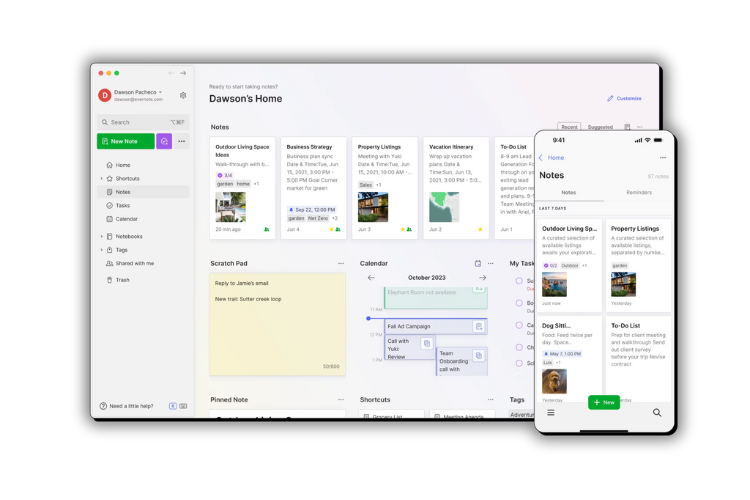Image resolution: width=750 pixels, height=500 pixels.
Task: Switch to Recent notes tab
Action: [x=569, y=127]
